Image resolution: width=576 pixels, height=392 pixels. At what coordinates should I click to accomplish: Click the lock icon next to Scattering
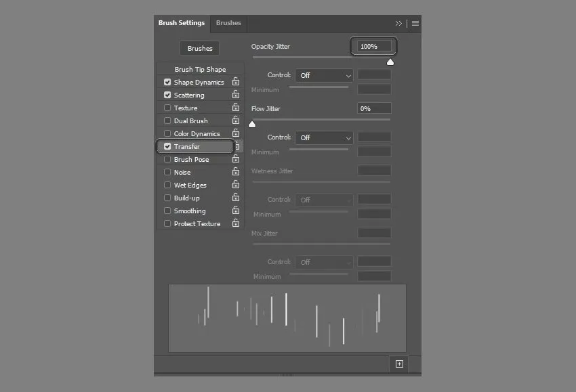(236, 95)
